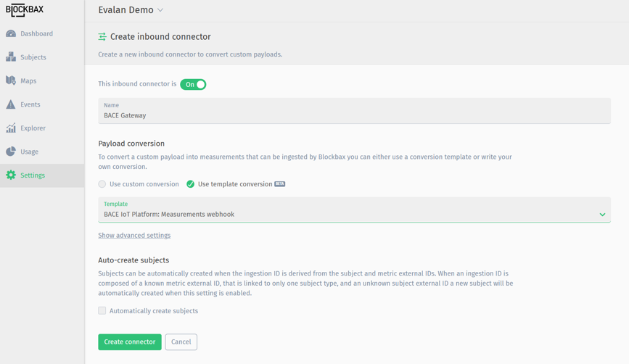Open the Evalan Demo project dropdown

coord(131,10)
